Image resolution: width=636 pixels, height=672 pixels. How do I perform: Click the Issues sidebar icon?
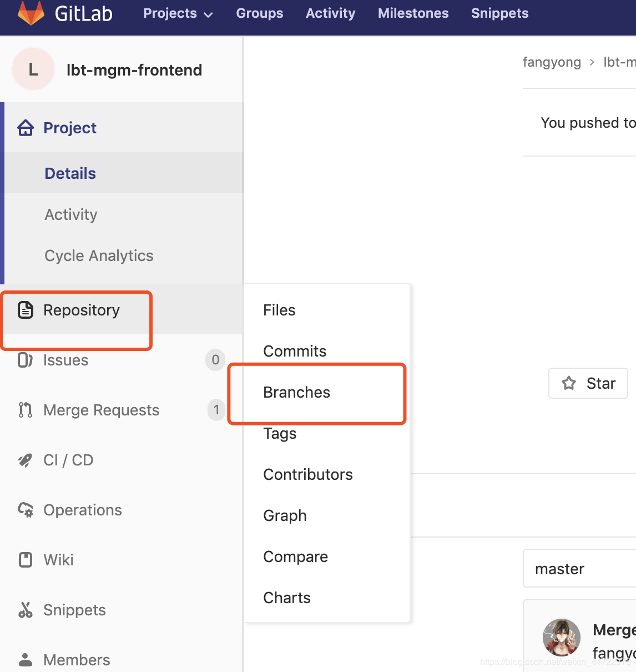pyautogui.click(x=26, y=360)
